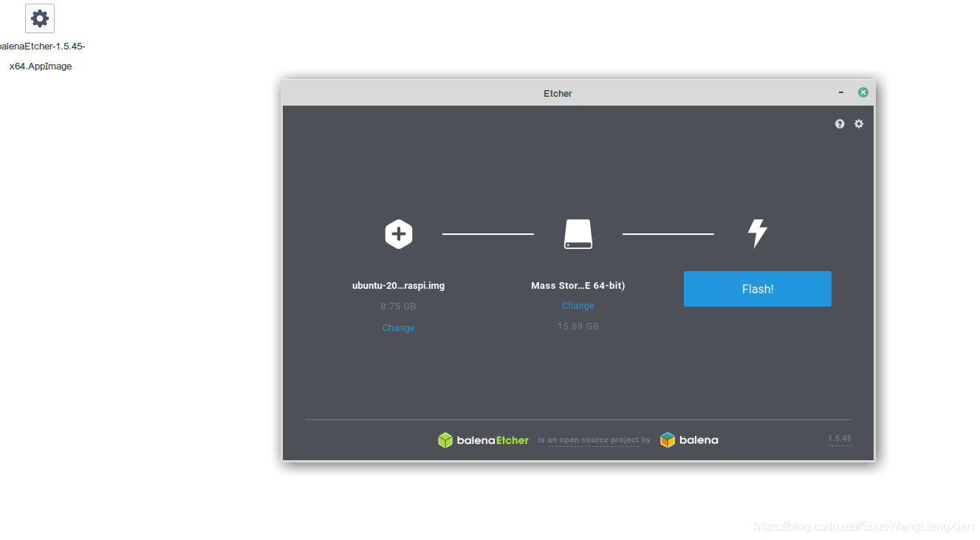
Task: Click the 8.75 GB image size text
Action: pyautogui.click(x=399, y=306)
